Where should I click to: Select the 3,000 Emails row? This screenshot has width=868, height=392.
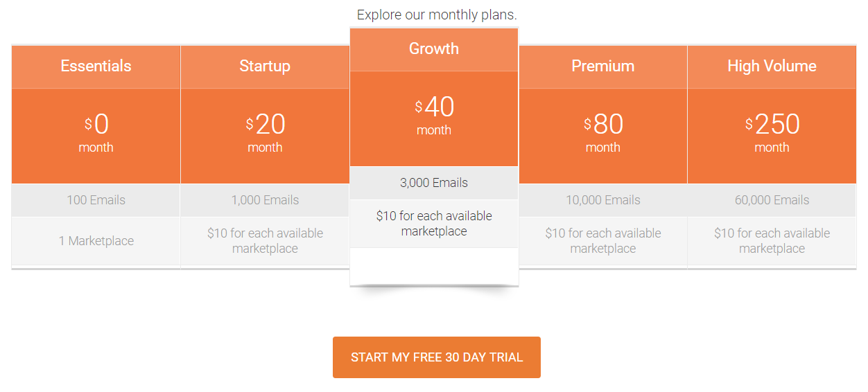pyautogui.click(x=434, y=183)
